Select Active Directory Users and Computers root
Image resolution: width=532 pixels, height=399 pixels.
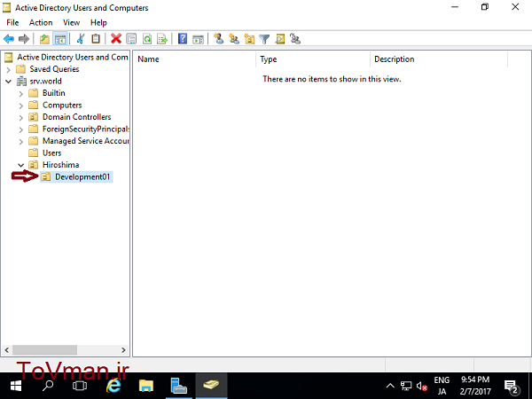(x=73, y=57)
